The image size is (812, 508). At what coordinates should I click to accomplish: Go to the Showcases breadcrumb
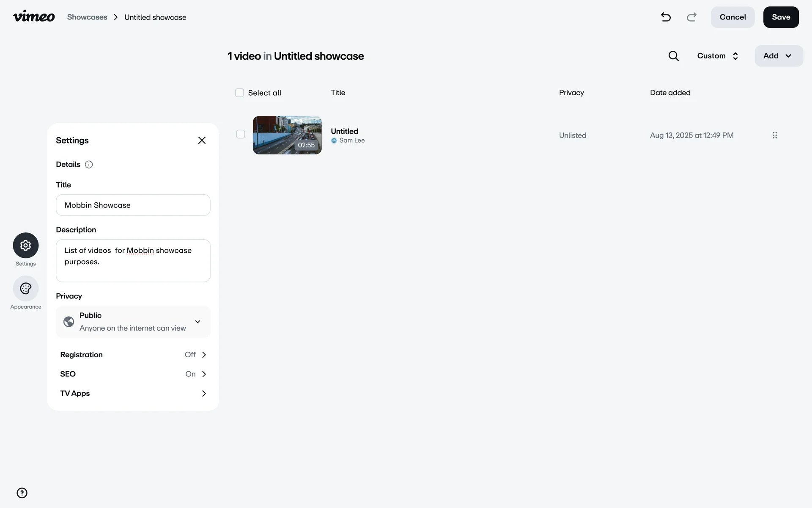87,17
